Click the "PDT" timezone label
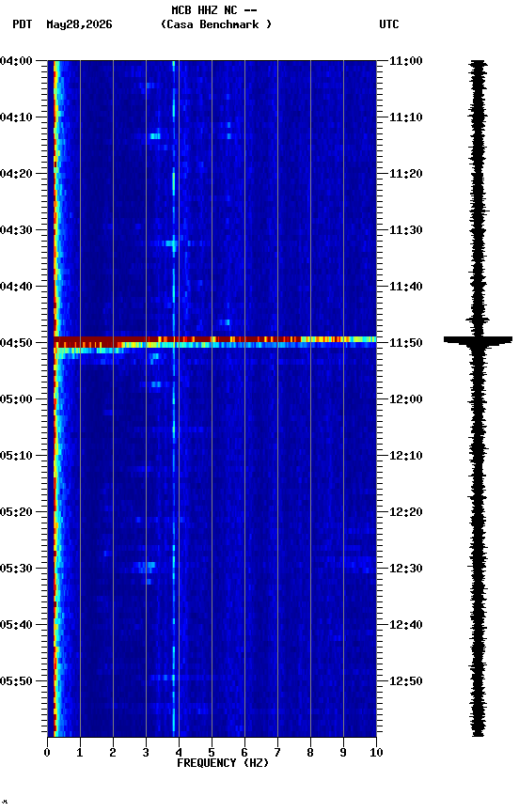The height and width of the screenshot is (812, 519). (23, 24)
